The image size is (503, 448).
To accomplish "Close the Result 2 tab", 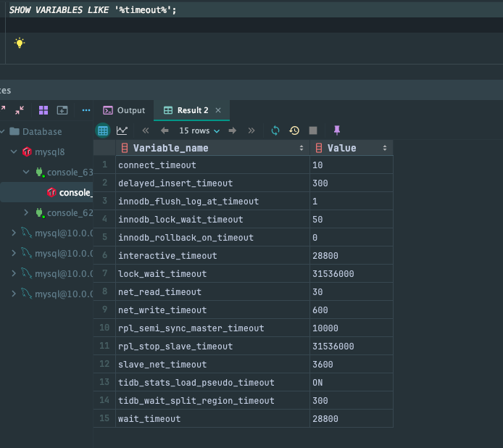I will point(218,110).
